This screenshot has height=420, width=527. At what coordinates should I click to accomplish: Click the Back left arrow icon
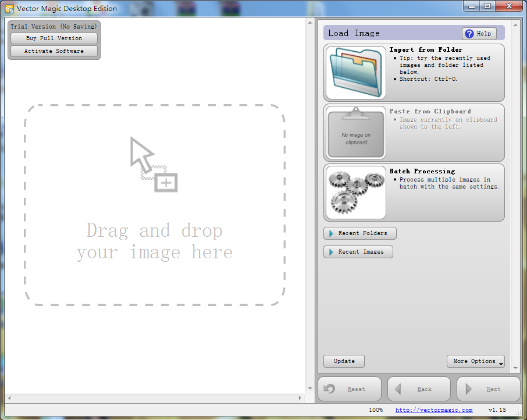(399, 389)
